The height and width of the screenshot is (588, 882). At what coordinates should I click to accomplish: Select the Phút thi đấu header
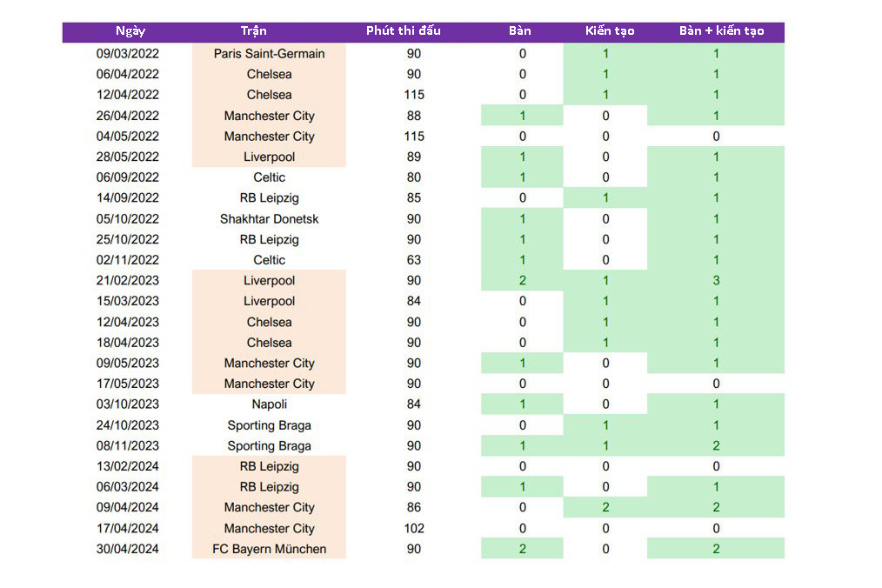pyautogui.click(x=403, y=31)
